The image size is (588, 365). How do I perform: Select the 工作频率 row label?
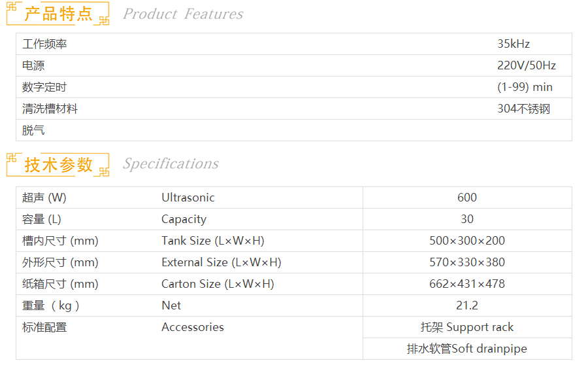[x=44, y=44]
